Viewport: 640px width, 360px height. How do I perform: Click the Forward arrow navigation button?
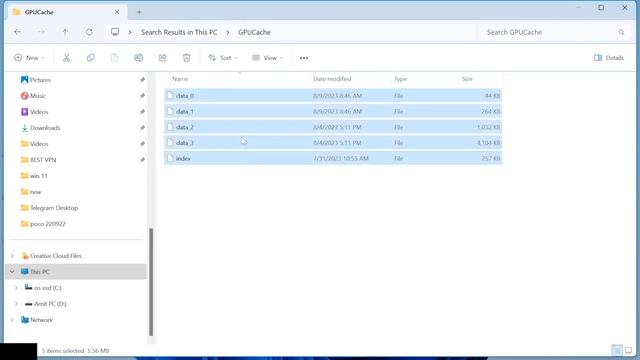tap(41, 32)
